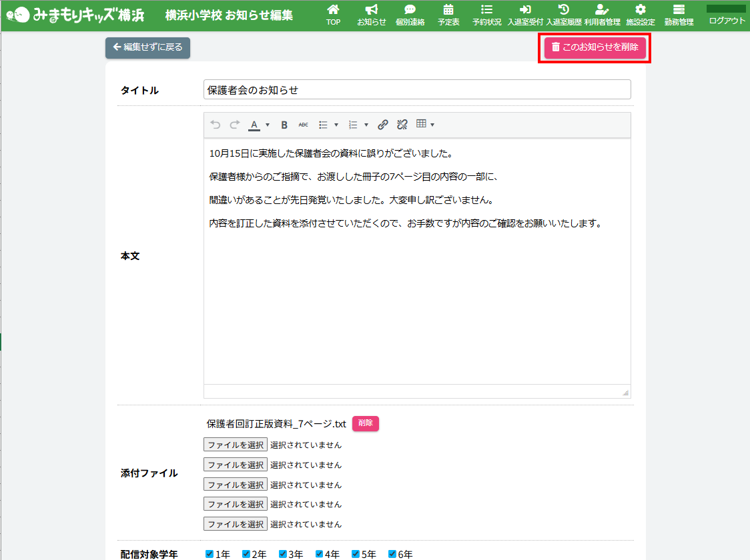Click the text color A swatch
This screenshot has height=560, width=750.
click(x=254, y=125)
